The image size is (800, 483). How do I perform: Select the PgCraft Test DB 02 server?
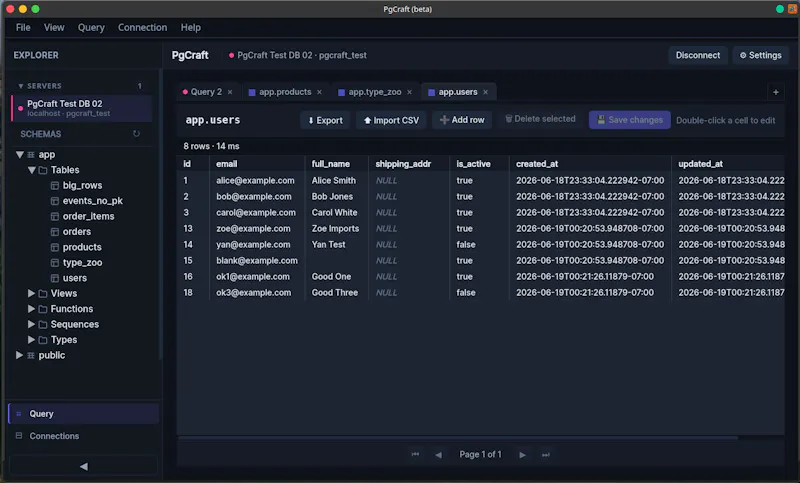(82, 108)
